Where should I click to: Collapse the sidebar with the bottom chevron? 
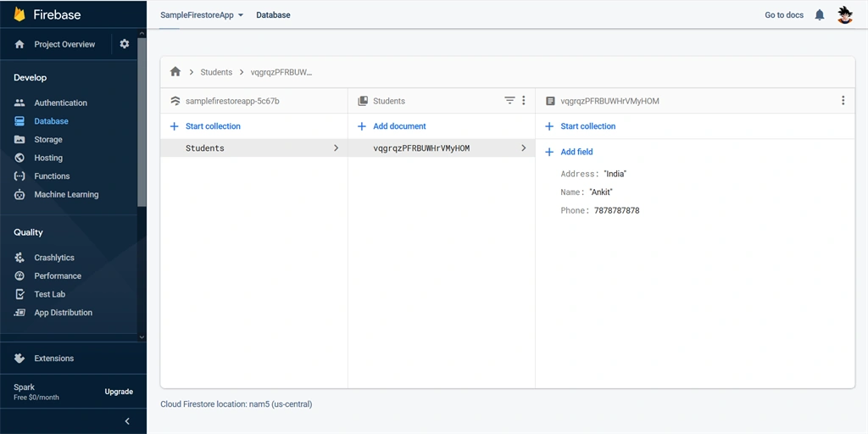(127, 421)
